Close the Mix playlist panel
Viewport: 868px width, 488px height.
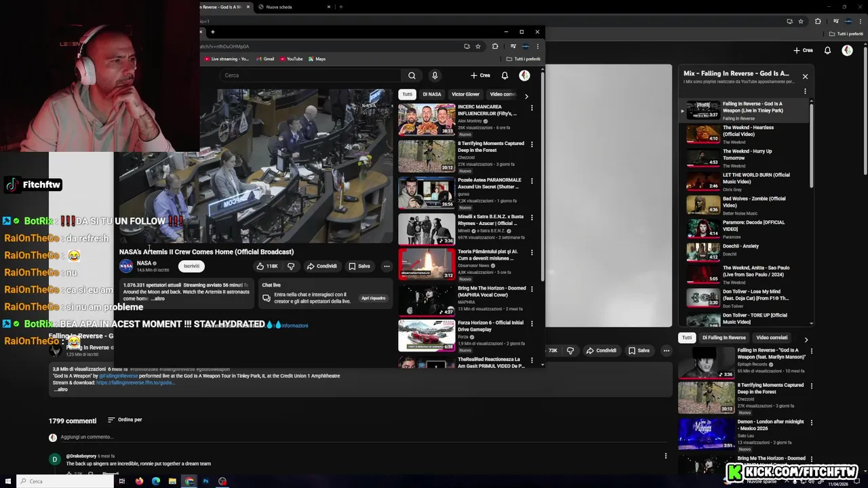[805, 77]
